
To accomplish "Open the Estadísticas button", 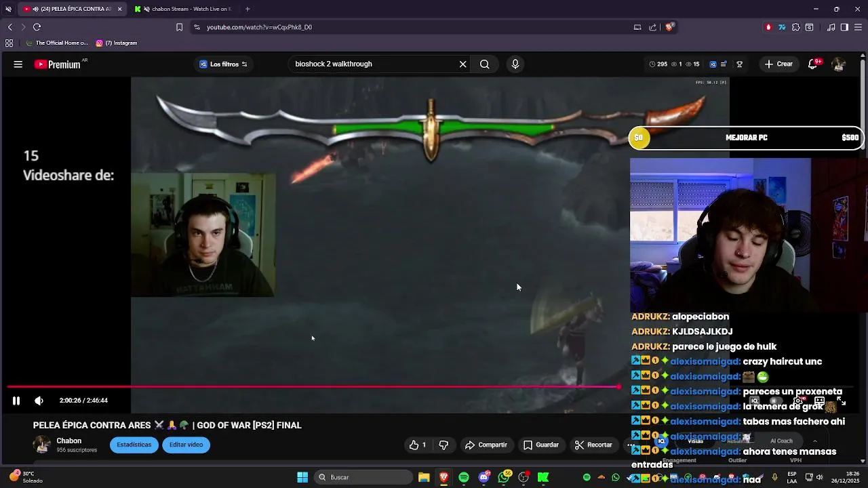I will click(x=134, y=445).
